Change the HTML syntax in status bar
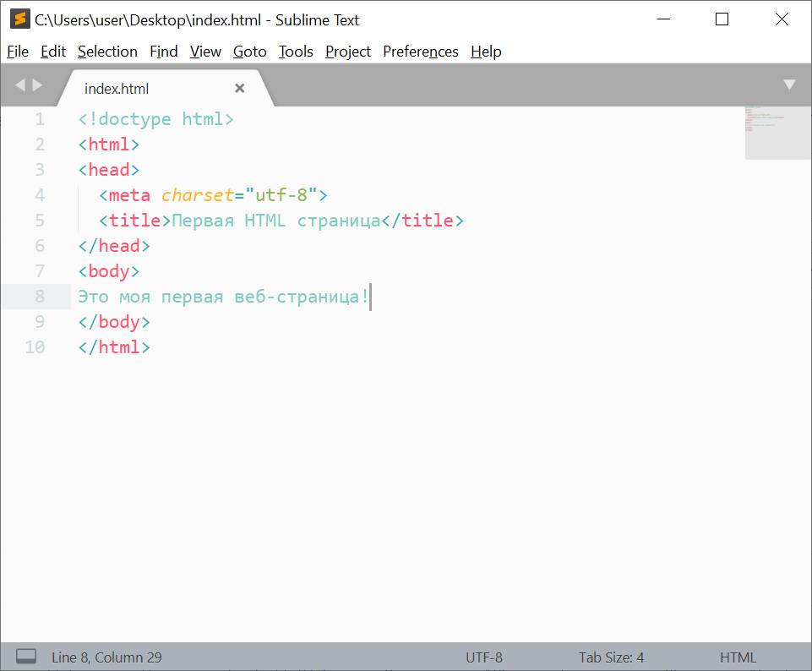Image resolution: width=812 pixels, height=671 pixels. 738,657
